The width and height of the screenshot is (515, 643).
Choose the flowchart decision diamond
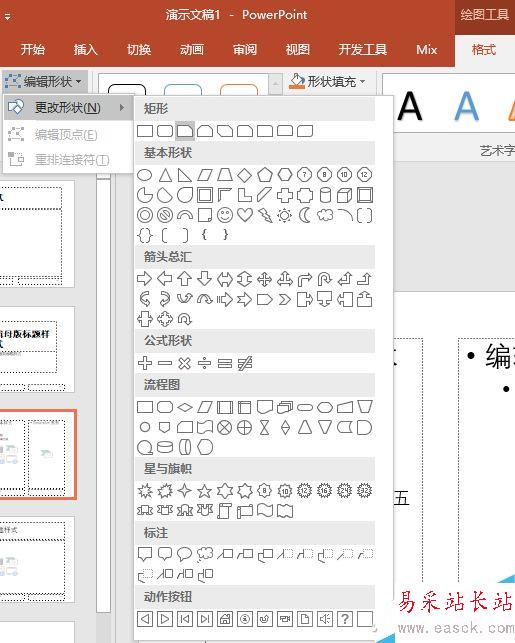pos(185,407)
